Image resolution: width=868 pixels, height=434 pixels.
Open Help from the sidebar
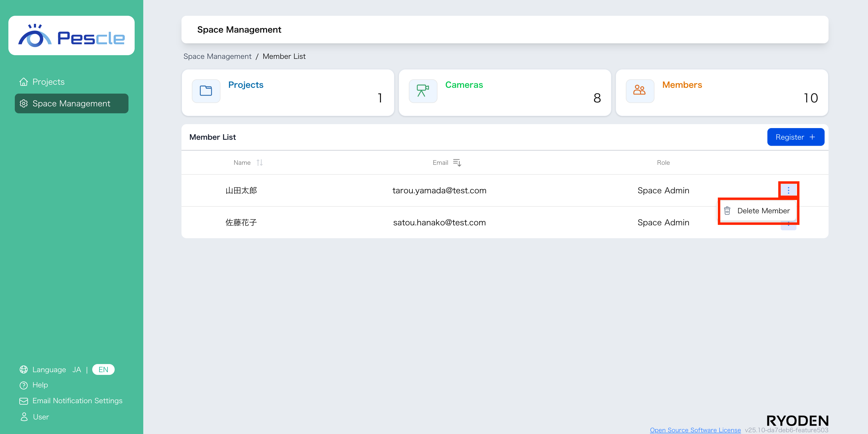pos(40,385)
